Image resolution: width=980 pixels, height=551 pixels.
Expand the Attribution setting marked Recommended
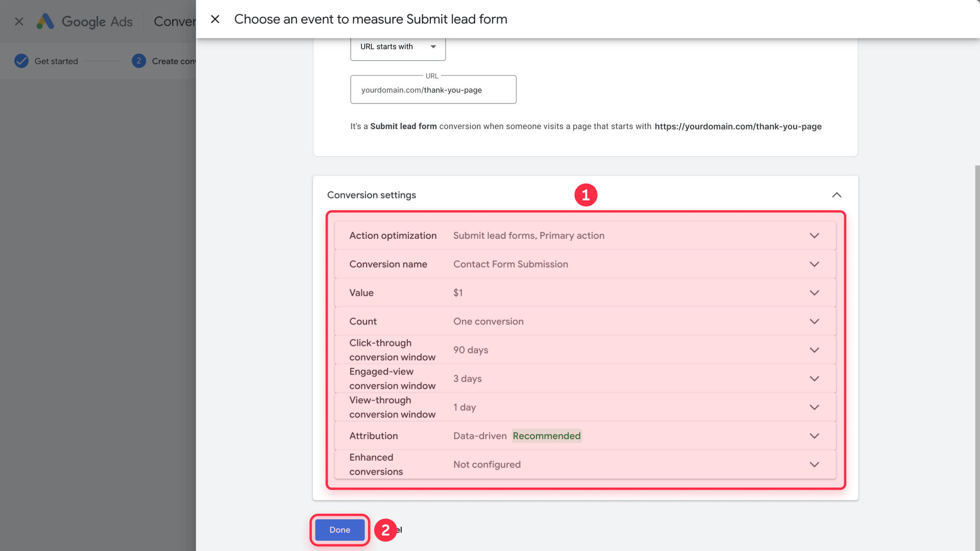(814, 436)
